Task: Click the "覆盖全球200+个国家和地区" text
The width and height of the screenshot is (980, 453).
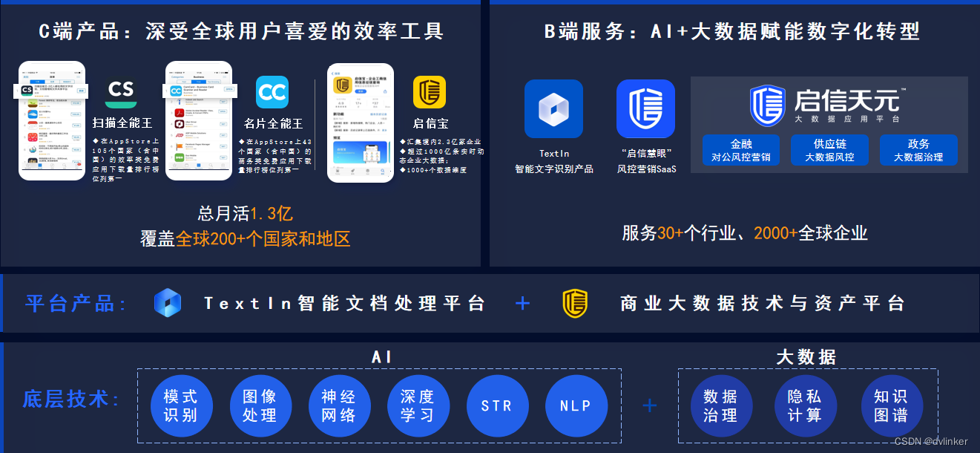Action: pos(246,239)
